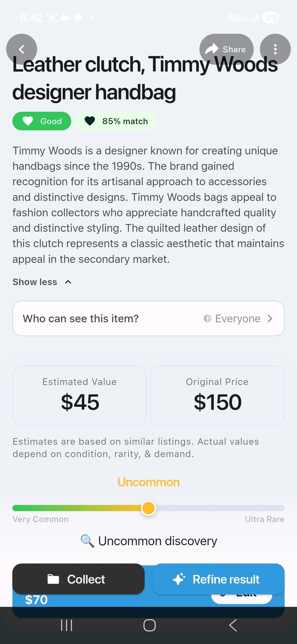Tap the Estimated Value $45 card

[80, 396]
